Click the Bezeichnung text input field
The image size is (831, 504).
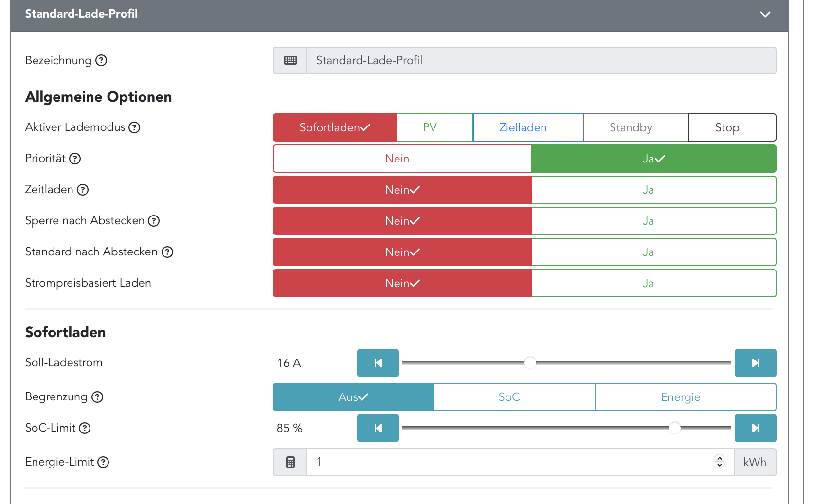pos(541,60)
